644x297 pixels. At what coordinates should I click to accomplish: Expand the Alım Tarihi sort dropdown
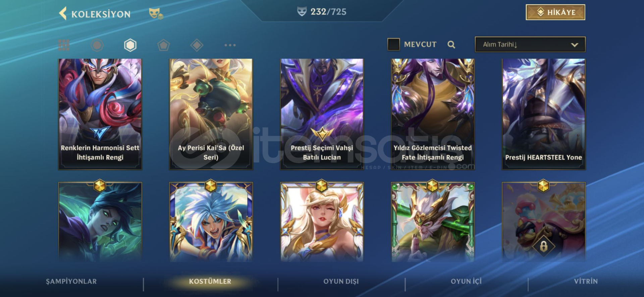(x=530, y=44)
